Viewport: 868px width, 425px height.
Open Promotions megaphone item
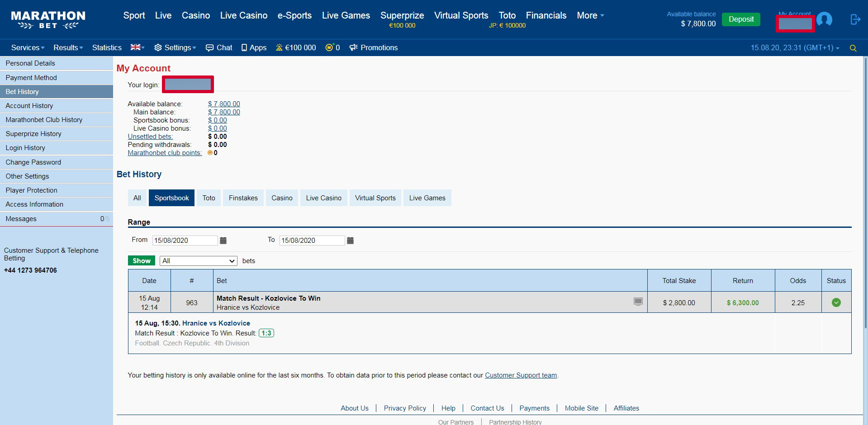coord(374,47)
